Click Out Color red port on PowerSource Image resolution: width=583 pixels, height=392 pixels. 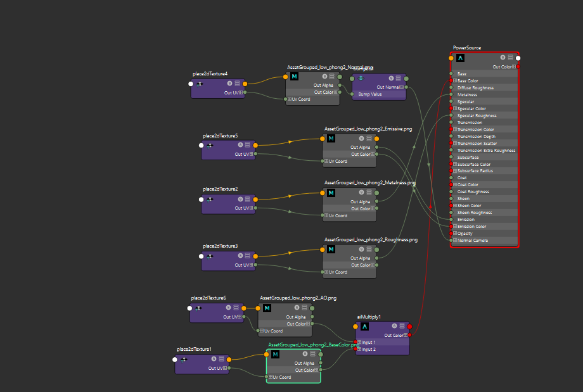(518, 66)
